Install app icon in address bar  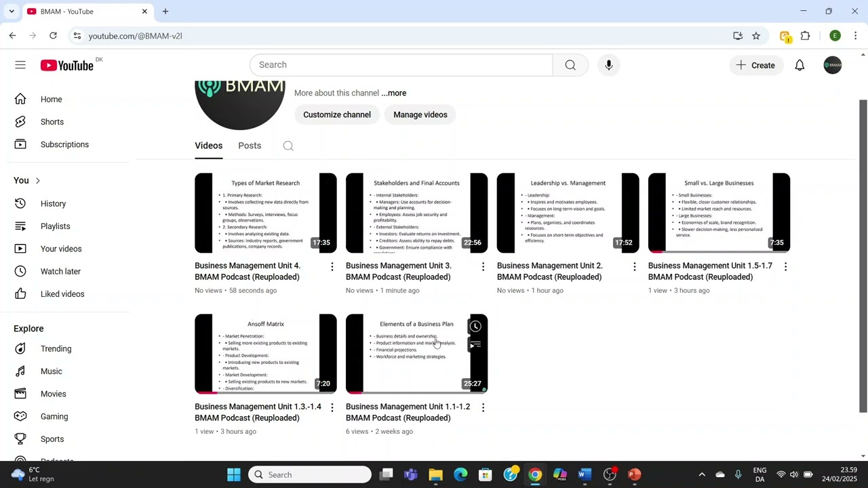click(738, 36)
